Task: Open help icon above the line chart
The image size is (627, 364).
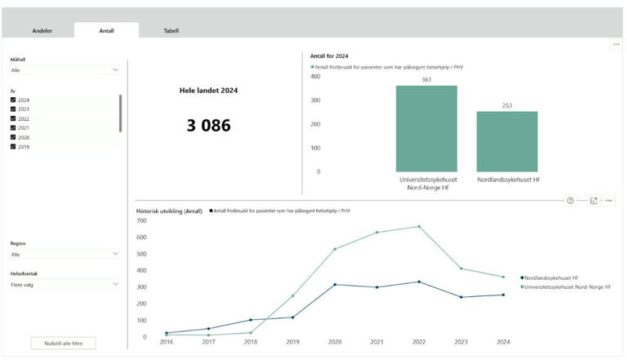Action: (570, 201)
